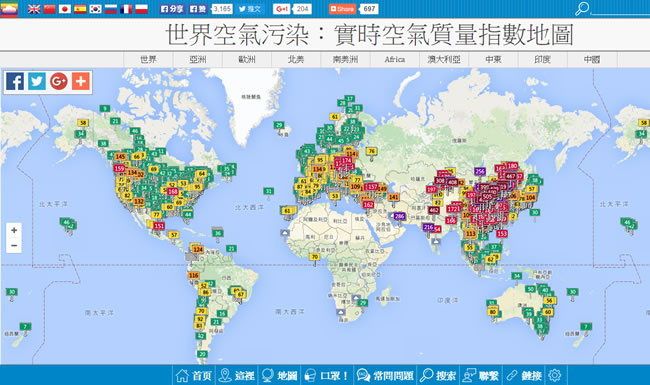The image size is (650, 385).
Task: Click the 467 AQI marker in northeast China
Action: (511, 176)
